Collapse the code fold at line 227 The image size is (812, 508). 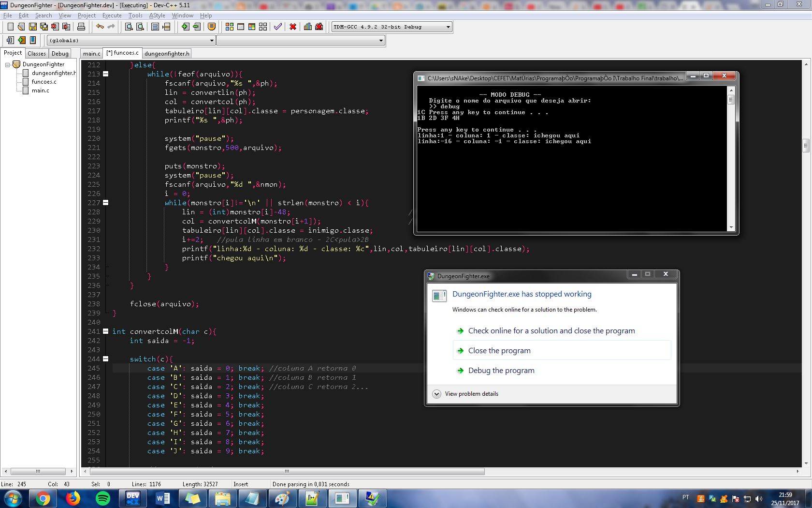[x=106, y=203]
